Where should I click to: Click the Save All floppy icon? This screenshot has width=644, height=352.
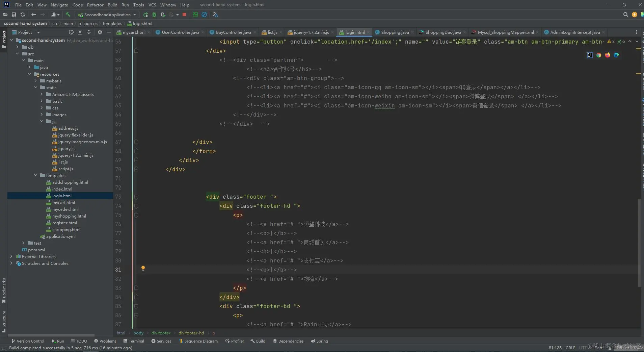[x=14, y=15]
